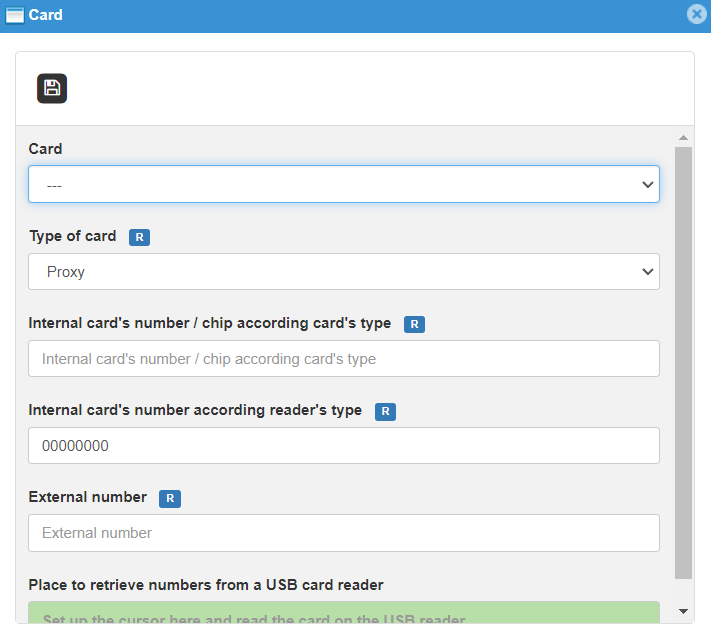Click into the External number text field
This screenshot has width=711, height=634.
point(343,532)
